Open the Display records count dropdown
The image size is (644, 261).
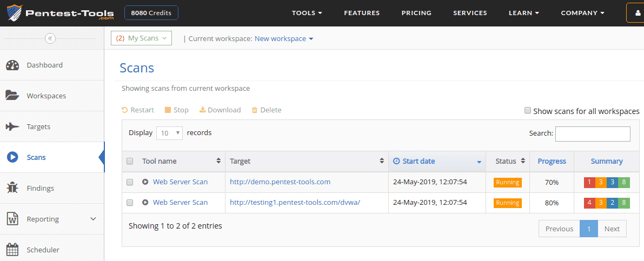pos(169,133)
